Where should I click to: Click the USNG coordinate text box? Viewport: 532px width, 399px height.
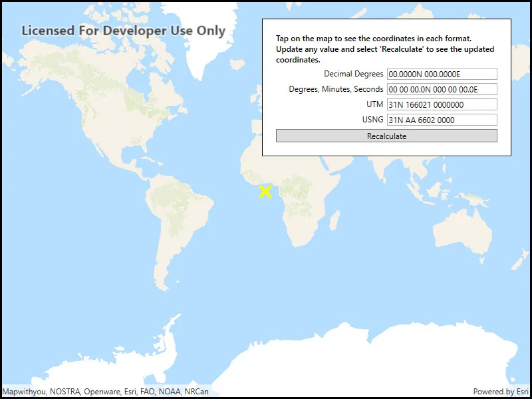442,120
